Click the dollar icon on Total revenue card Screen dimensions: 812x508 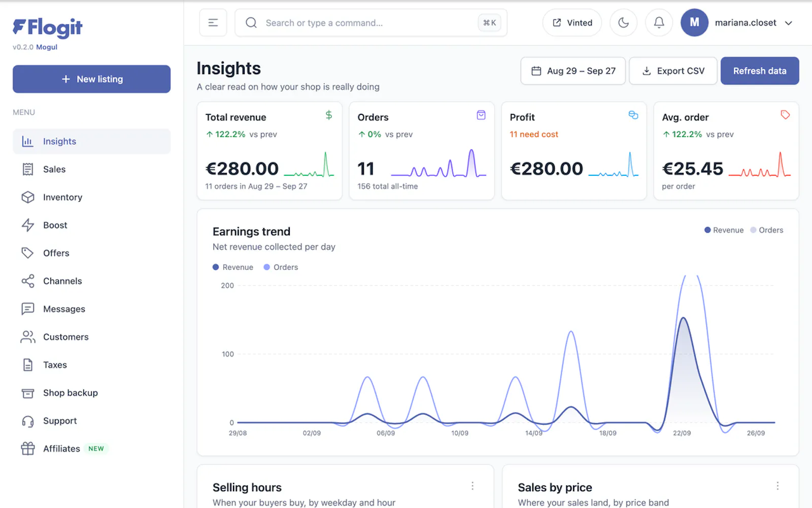pyautogui.click(x=329, y=115)
